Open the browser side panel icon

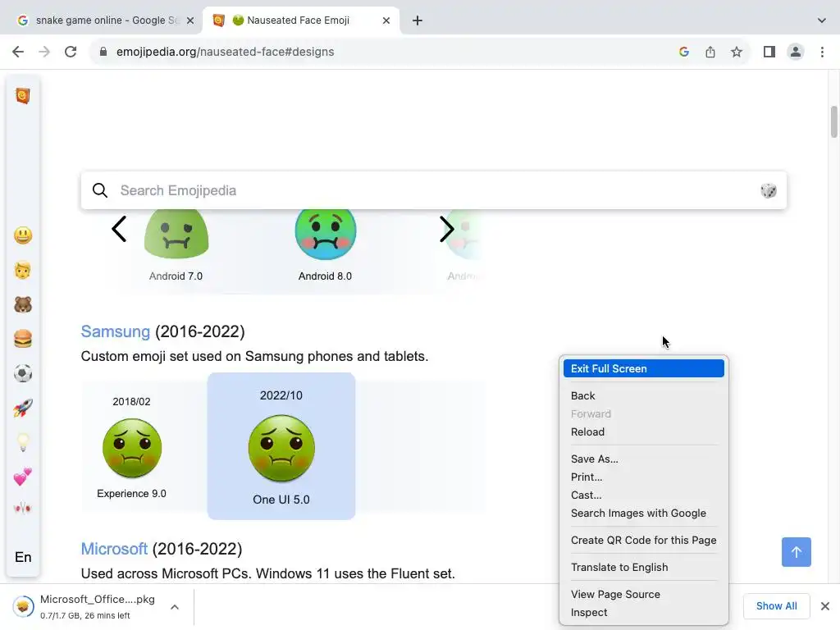pos(769,52)
